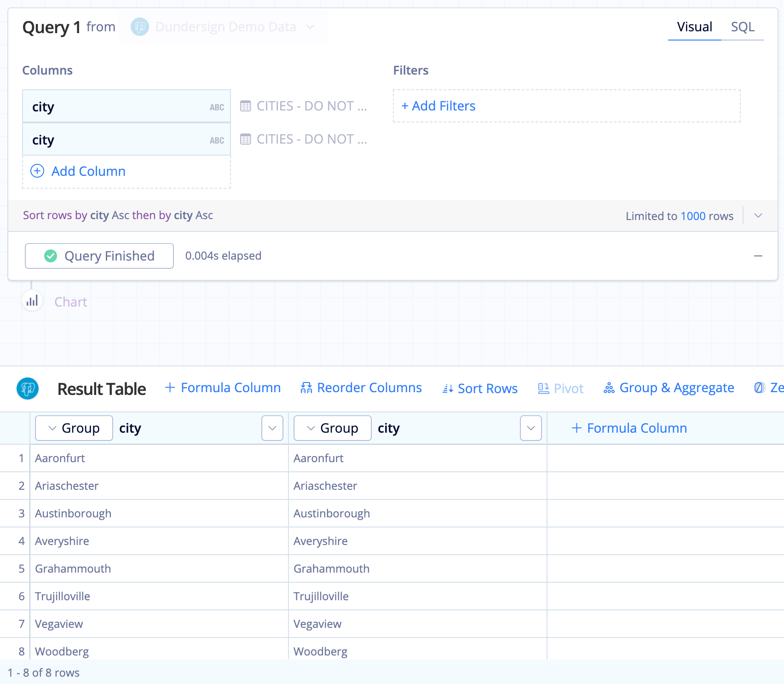Open the first city column options chevron
The image size is (784, 684).
coord(272,428)
